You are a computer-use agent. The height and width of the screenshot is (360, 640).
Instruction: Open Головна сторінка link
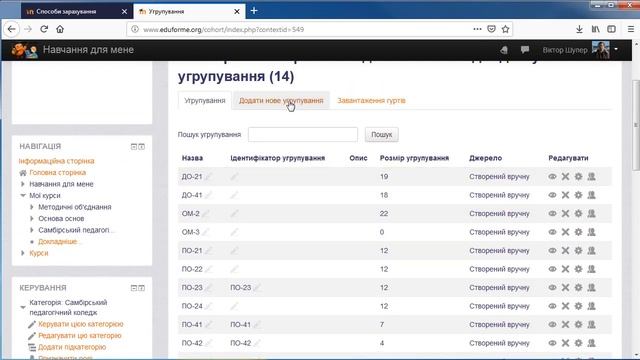pyautogui.click(x=58, y=173)
